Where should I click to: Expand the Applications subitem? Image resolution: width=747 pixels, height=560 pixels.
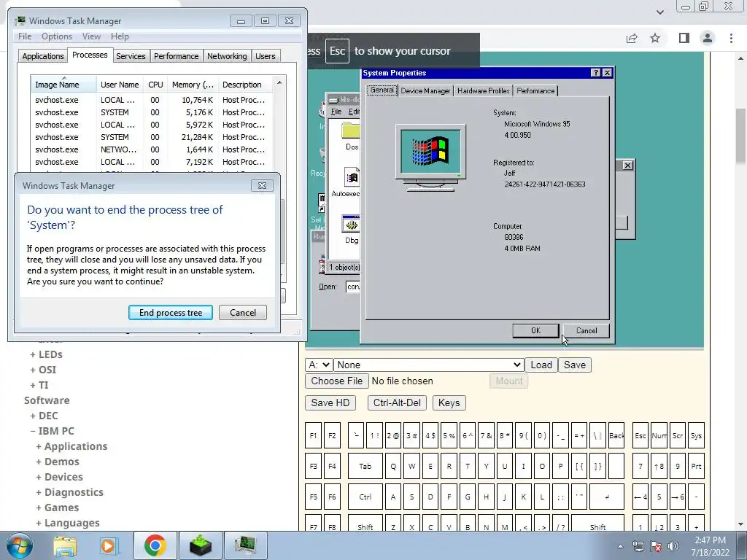[71, 446]
